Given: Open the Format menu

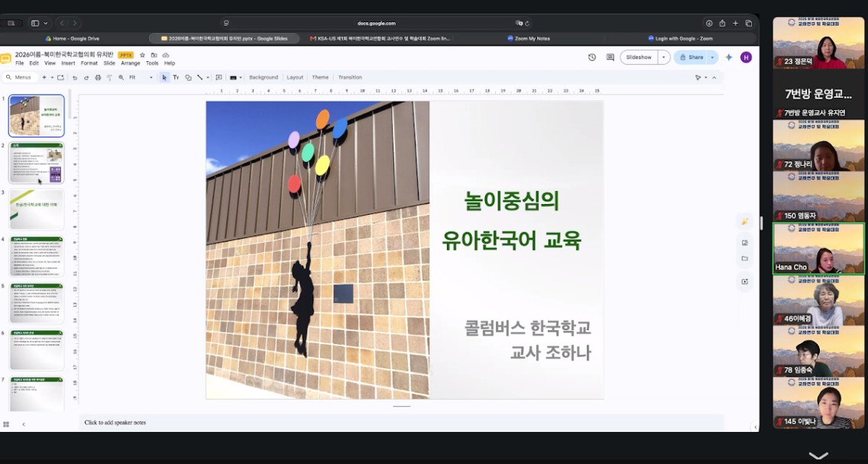Looking at the screenshot, I should (x=89, y=63).
